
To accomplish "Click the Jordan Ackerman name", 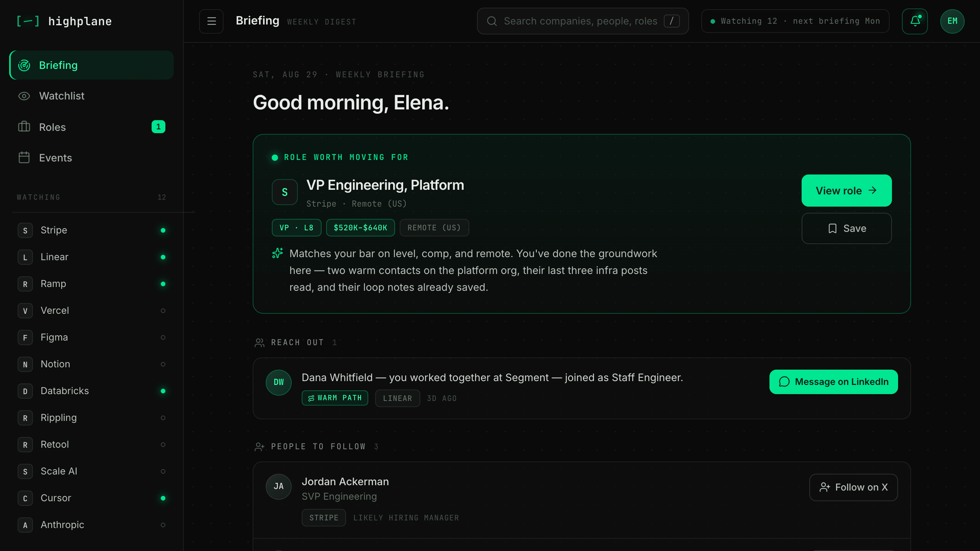I will click(x=345, y=481).
